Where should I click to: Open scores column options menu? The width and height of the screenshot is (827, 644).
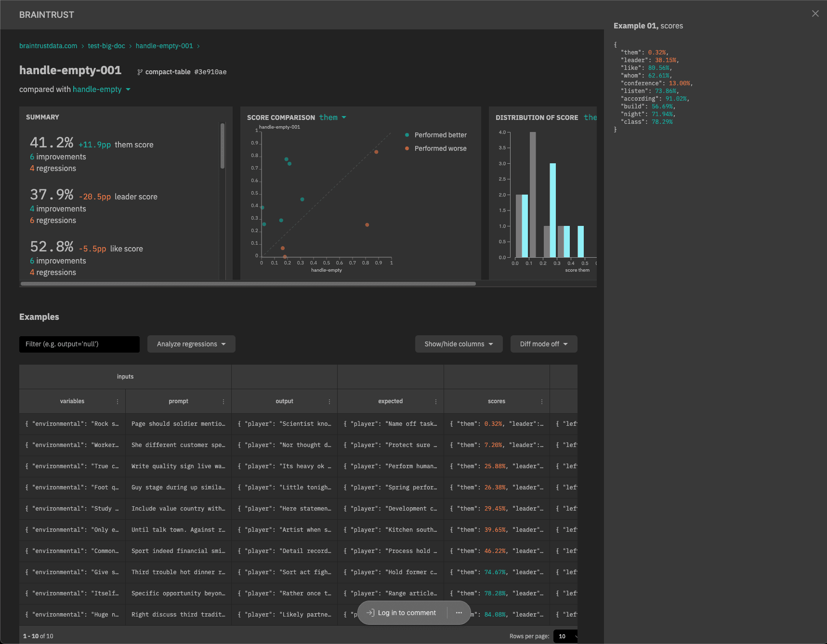[x=542, y=402]
